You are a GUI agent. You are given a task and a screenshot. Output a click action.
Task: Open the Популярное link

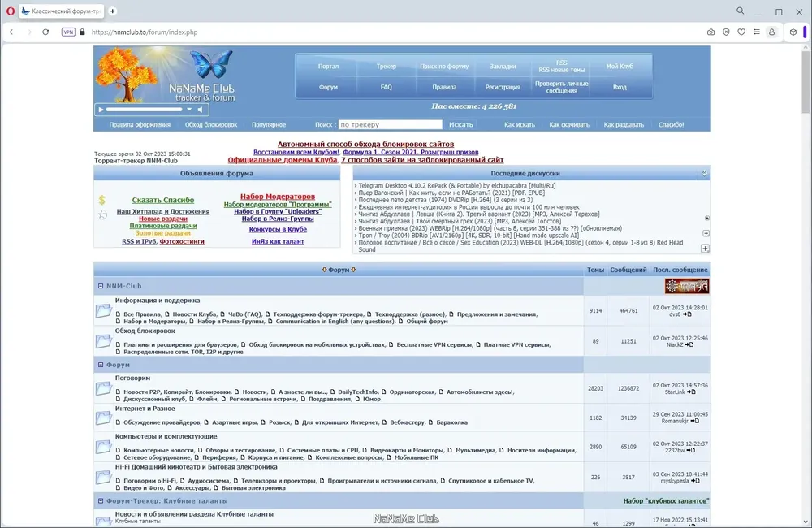[x=269, y=124]
